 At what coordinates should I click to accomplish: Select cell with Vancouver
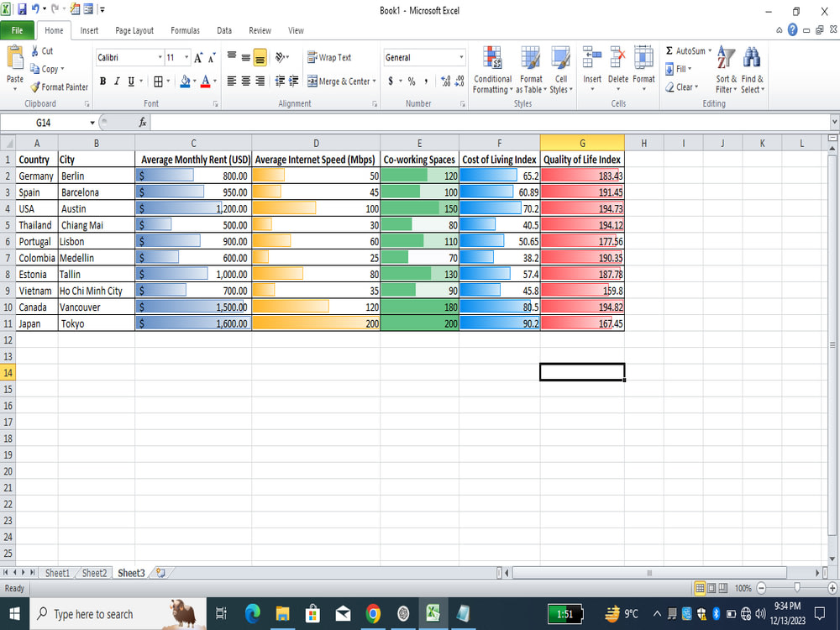point(97,307)
